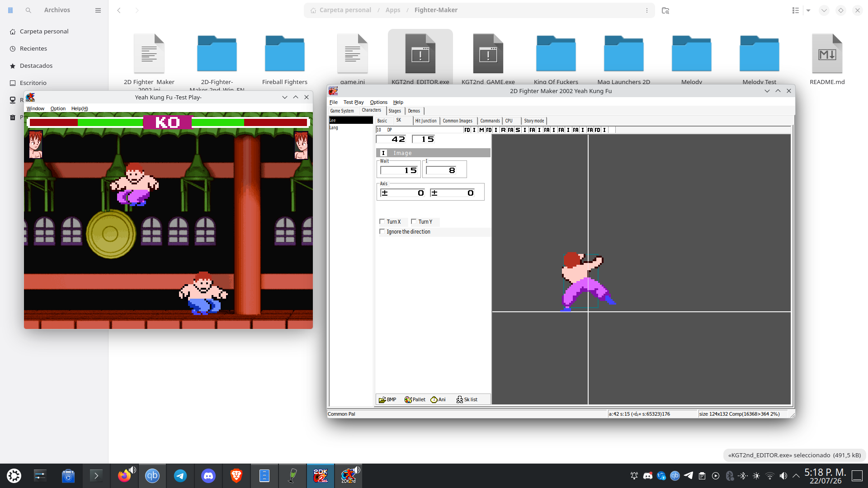Open the Options menu in the editor

pyautogui.click(x=379, y=102)
